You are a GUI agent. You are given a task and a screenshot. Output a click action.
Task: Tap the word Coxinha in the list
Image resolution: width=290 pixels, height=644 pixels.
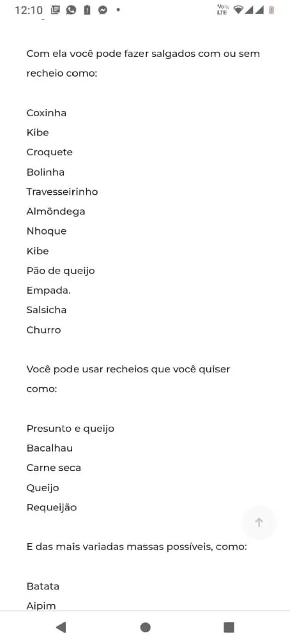(x=46, y=113)
